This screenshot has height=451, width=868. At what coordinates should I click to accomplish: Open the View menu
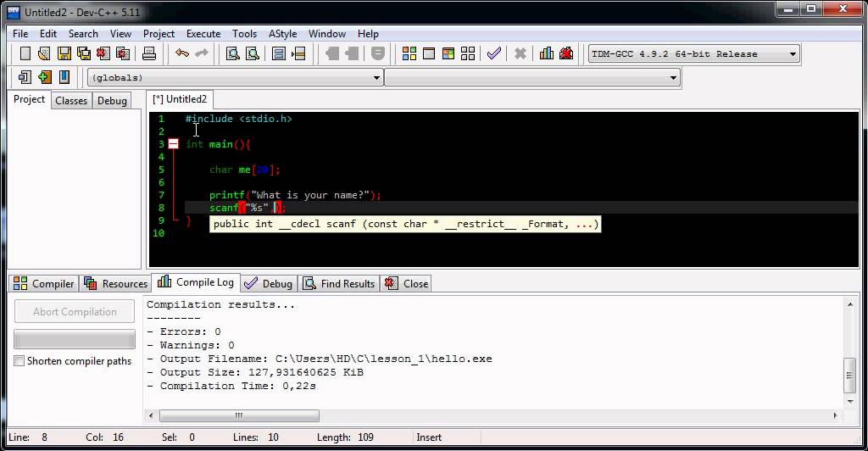click(x=120, y=34)
